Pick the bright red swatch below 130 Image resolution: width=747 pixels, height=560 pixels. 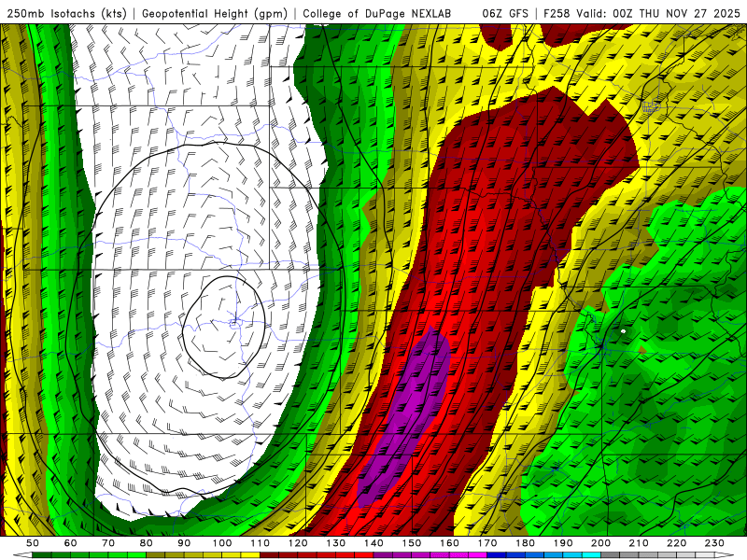tap(345, 555)
